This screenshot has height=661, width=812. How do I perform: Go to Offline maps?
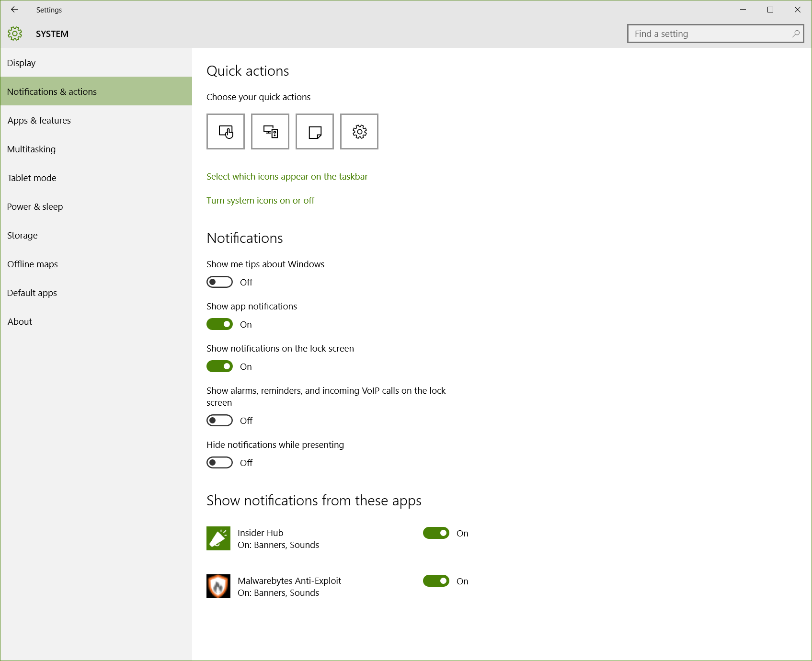point(96,264)
